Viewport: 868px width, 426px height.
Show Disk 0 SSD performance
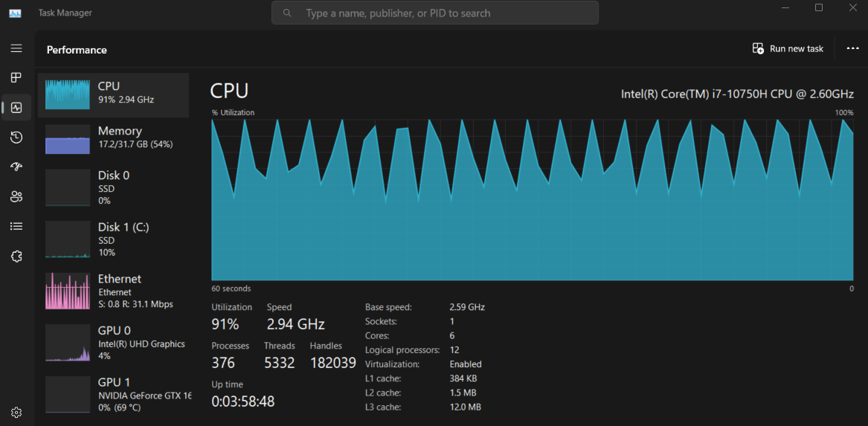113,187
